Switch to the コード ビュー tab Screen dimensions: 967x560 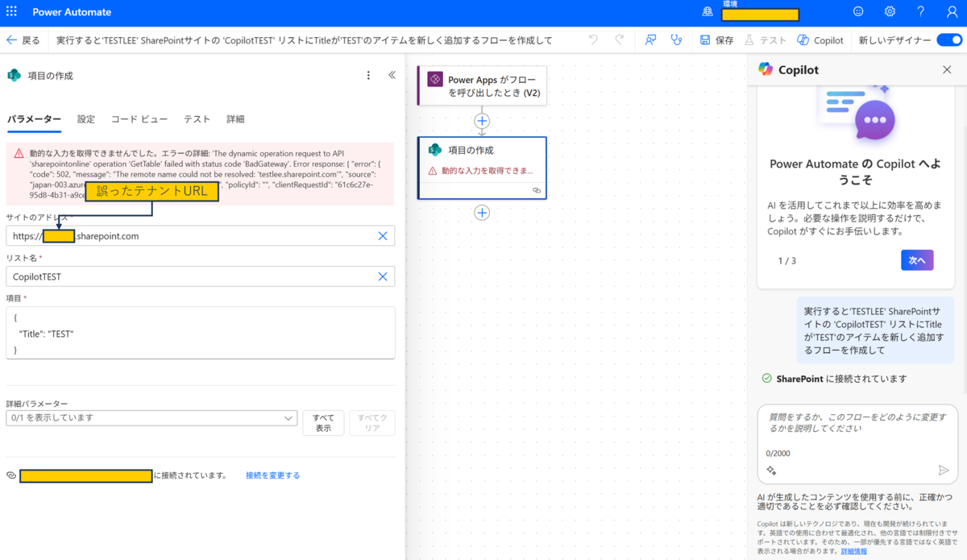tap(139, 119)
